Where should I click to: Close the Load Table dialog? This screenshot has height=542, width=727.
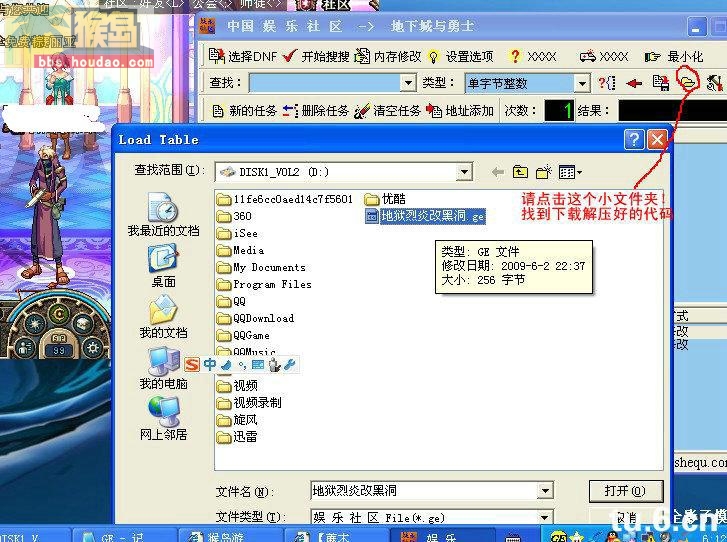click(657, 139)
